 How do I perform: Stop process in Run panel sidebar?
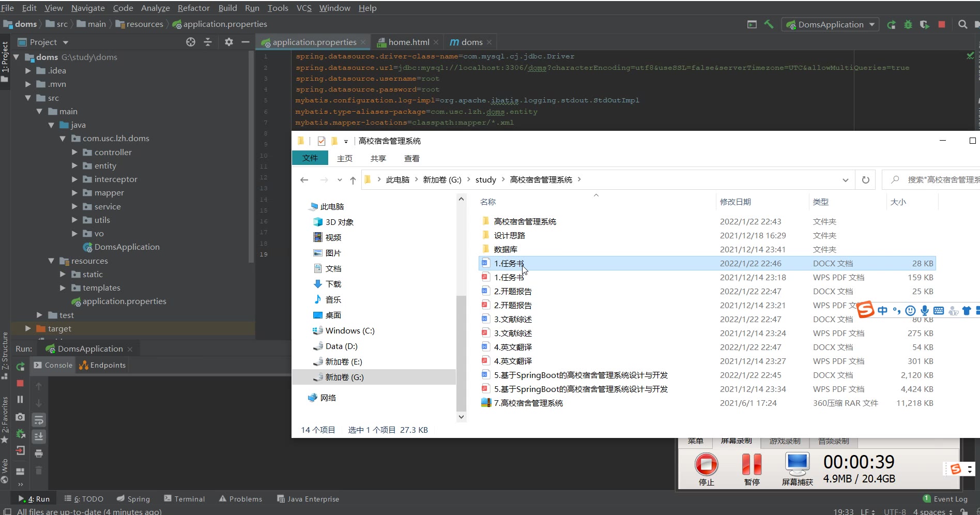(x=20, y=383)
